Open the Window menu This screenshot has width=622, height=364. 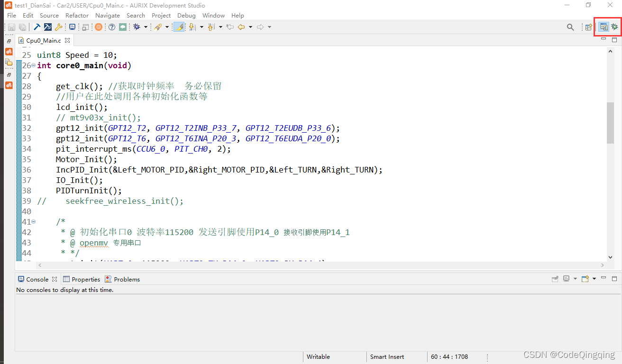(x=213, y=16)
